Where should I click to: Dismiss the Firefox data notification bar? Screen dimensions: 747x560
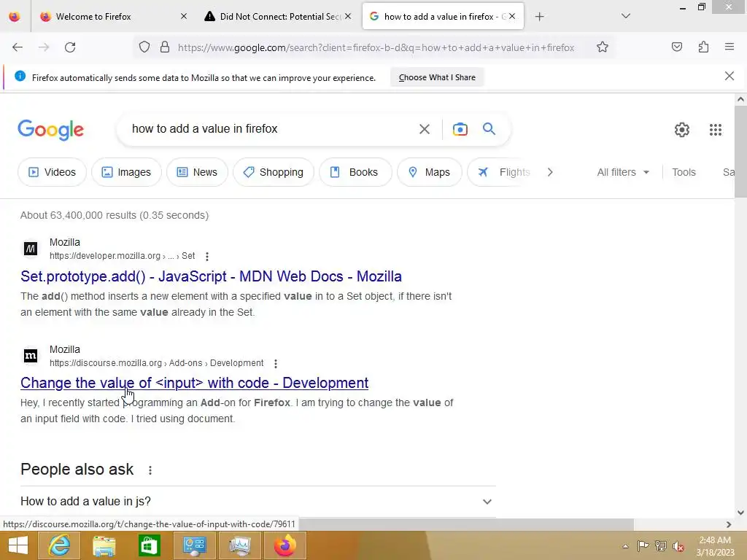coord(729,76)
